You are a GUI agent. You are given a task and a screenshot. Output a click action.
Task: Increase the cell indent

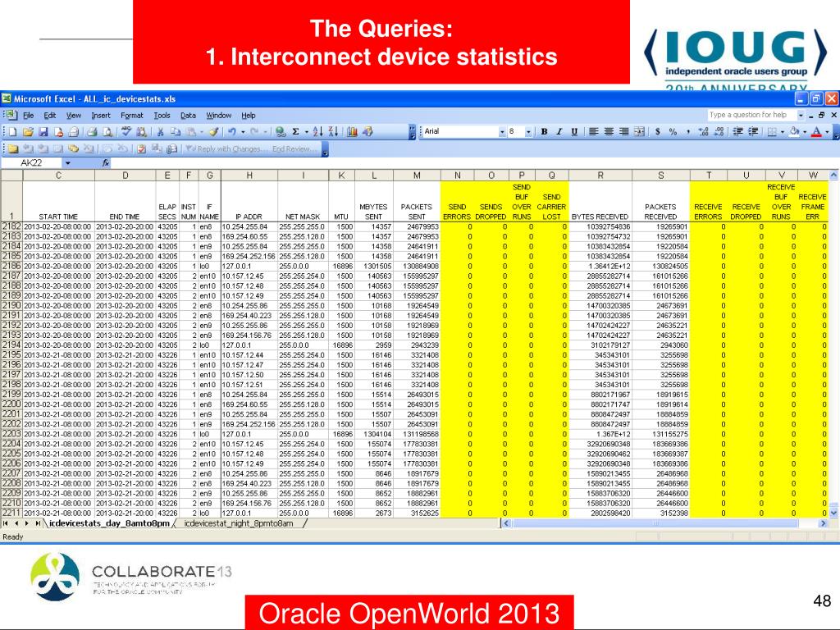pyautogui.click(x=753, y=132)
